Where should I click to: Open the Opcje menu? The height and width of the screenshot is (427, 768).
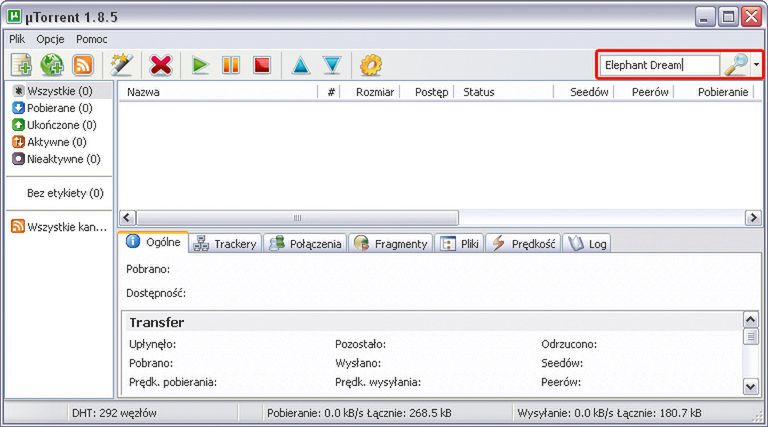[x=50, y=39]
